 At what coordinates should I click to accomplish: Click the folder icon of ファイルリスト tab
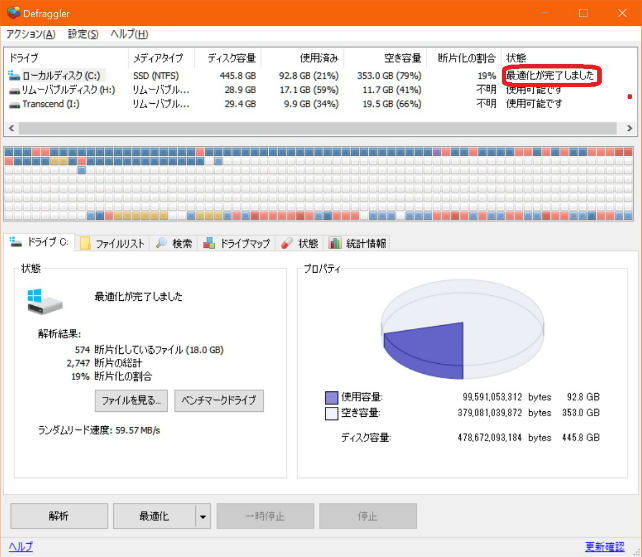coord(85,243)
